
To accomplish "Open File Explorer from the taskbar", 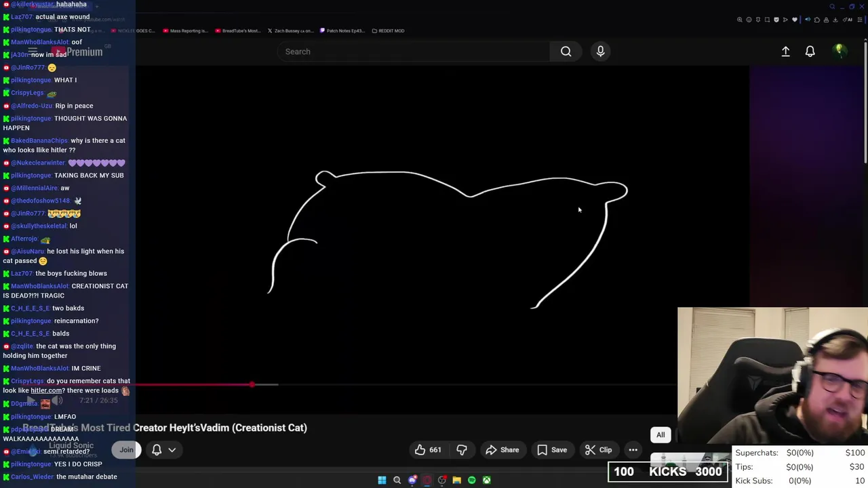I will (x=456, y=481).
